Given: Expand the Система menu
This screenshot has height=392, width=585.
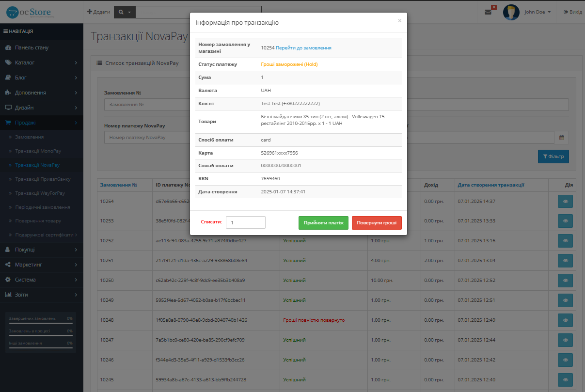Looking at the screenshot, I should point(42,280).
